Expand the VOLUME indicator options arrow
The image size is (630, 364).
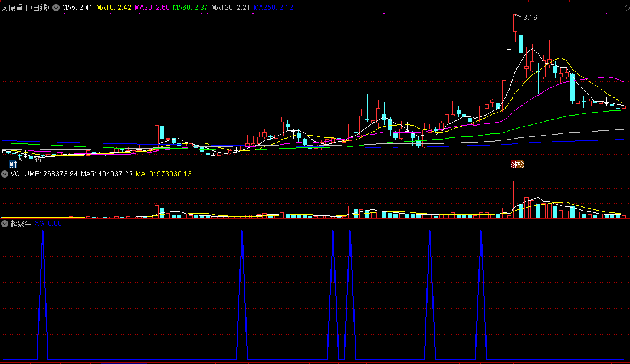4,174
